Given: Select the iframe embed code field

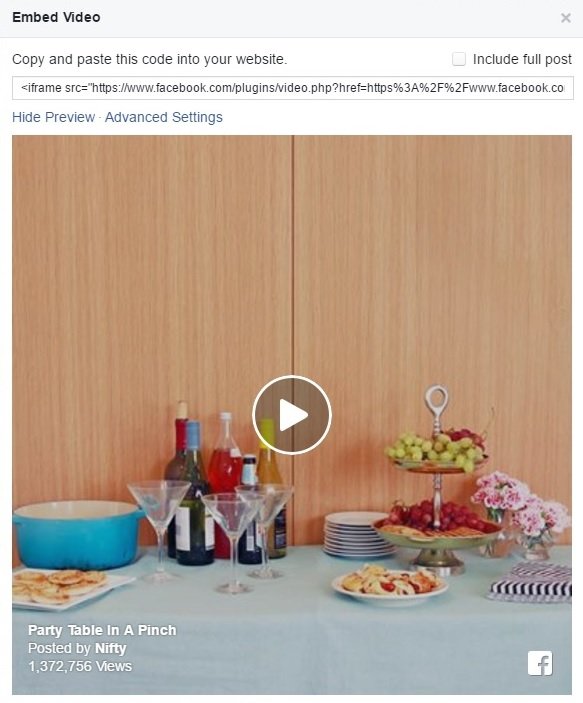Looking at the screenshot, I should pyautogui.click(x=292, y=88).
